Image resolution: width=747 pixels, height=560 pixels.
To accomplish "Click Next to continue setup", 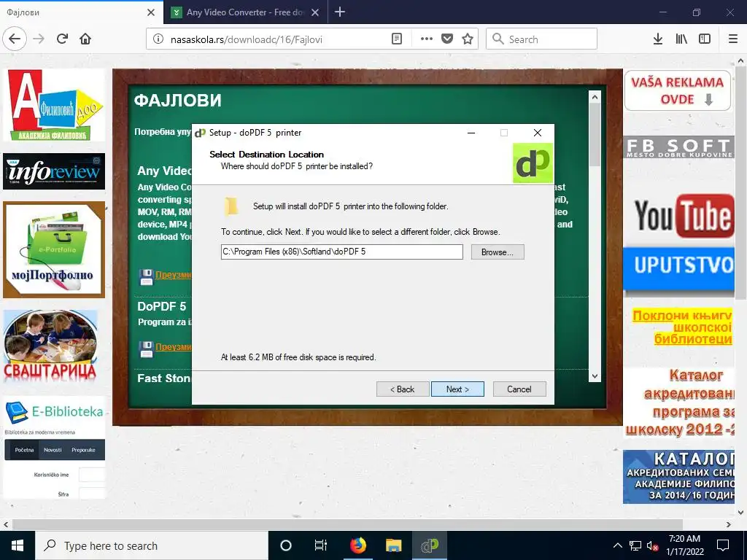I will [x=457, y=389].
